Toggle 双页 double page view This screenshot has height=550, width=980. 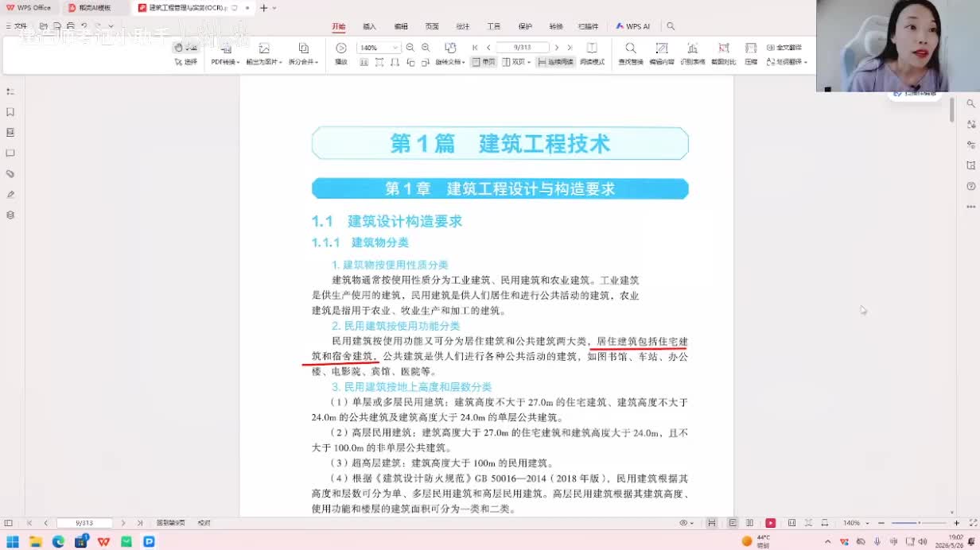[x=516, y=62]
